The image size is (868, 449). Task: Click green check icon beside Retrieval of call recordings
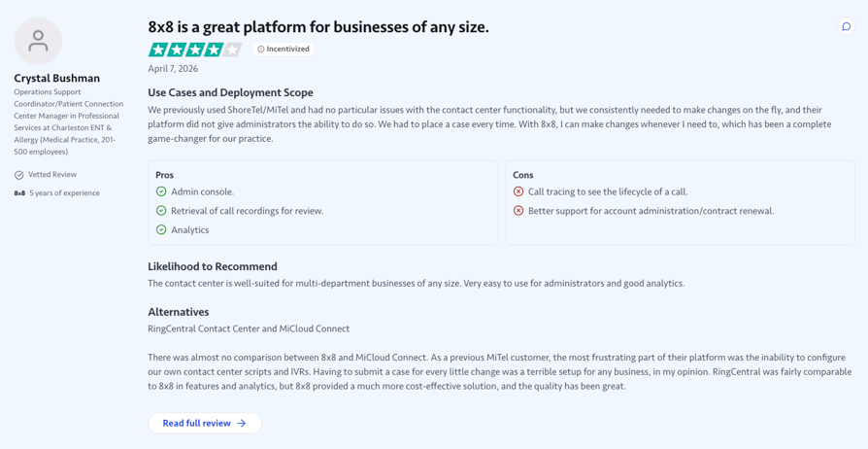[x=161, y=211]
